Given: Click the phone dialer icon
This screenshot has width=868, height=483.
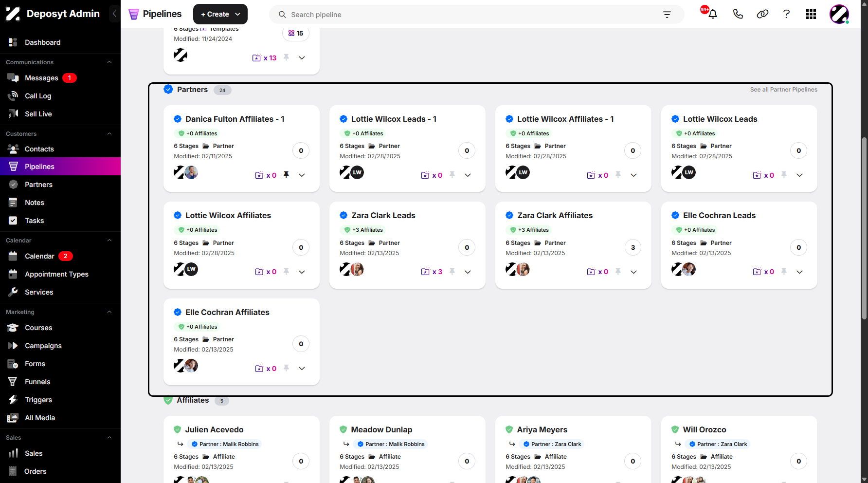Looking at the screenshot, I should [738, 14].
